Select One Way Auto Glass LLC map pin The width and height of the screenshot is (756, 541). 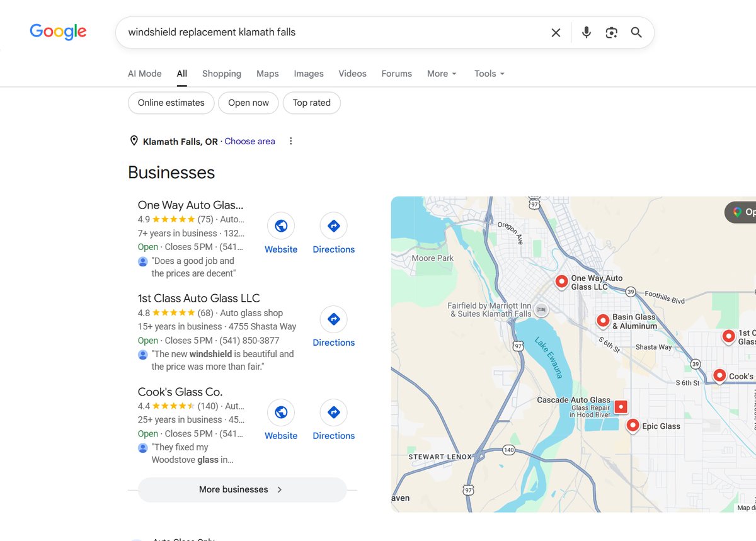click(x=561, y=282)
